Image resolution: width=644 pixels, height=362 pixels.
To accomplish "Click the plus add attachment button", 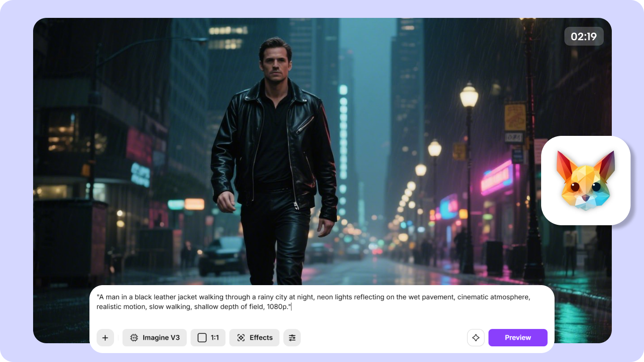I will pyautogui.click(x=105, y=338).
